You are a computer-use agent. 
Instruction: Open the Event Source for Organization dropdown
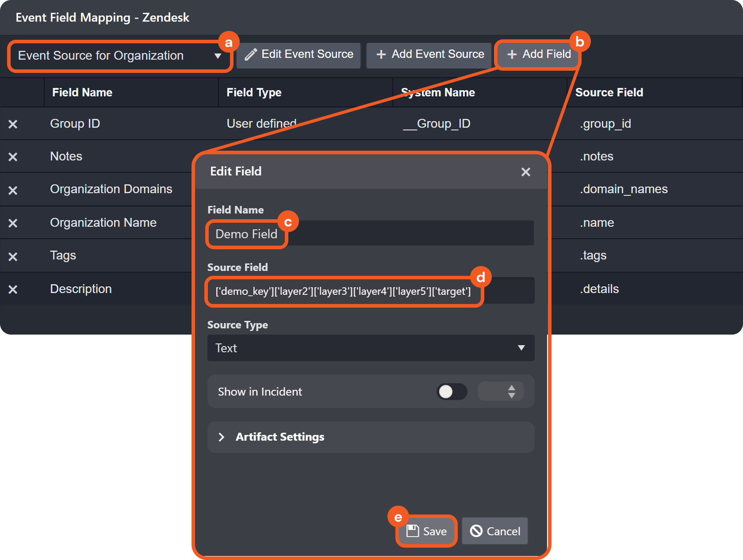click(119, 56)
